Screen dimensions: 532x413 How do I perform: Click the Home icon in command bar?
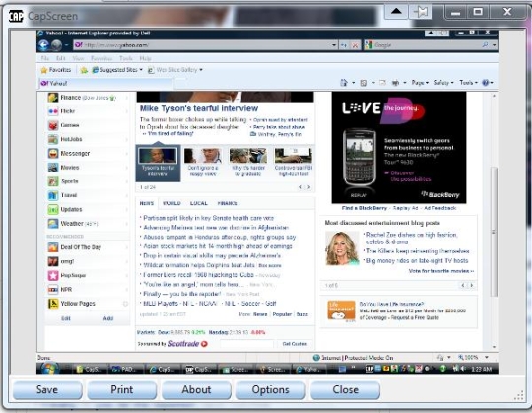tap(344, 83)
